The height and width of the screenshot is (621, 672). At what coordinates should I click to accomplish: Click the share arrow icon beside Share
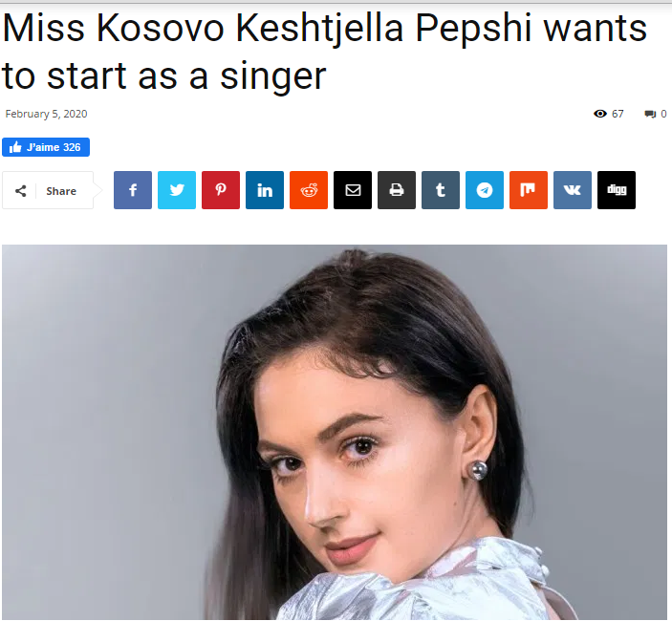pos(21,191)
